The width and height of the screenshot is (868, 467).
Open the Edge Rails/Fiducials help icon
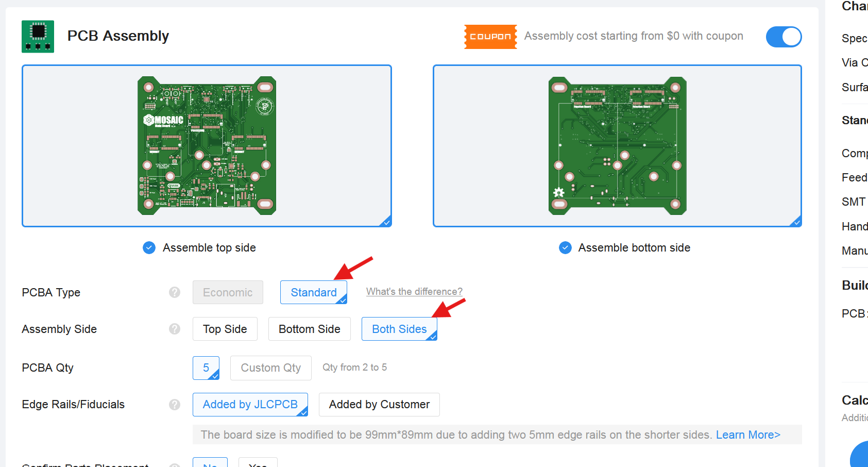point(175,405)
